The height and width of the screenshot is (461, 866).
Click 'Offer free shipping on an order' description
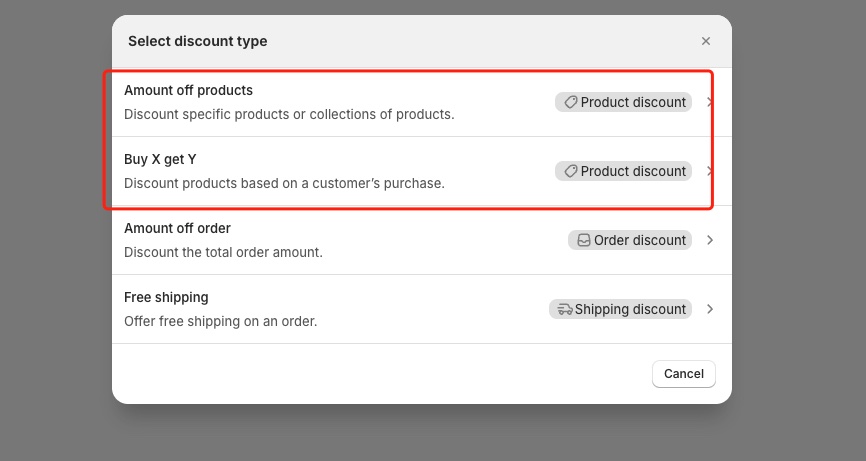[220, 321]
